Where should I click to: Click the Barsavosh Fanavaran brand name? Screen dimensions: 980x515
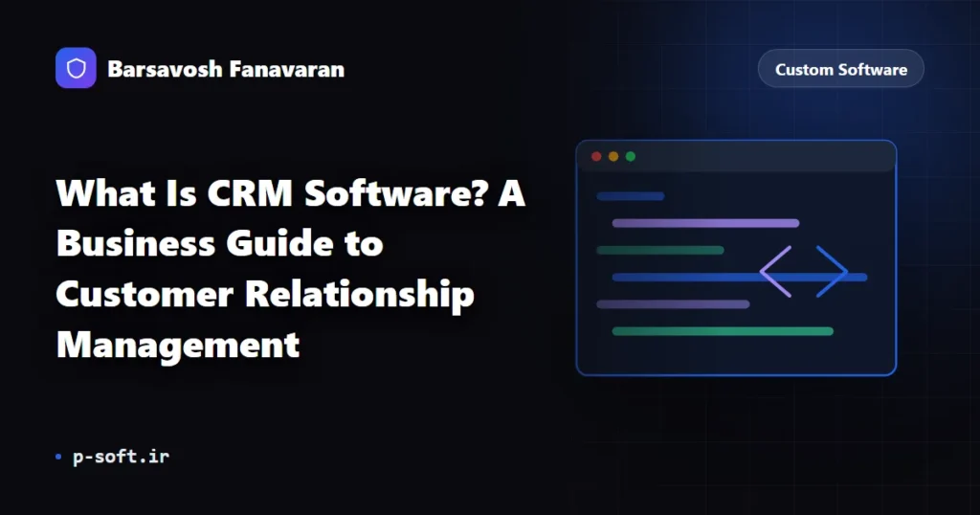[x=226, y=69]
